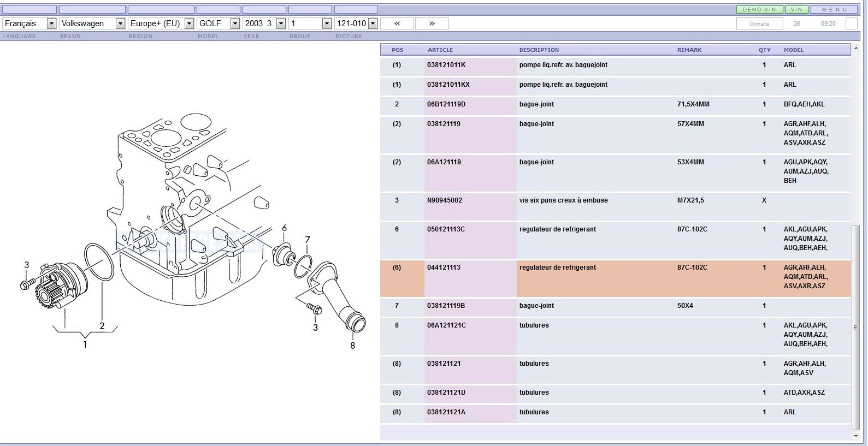This screenshot has height=446, width=868.
Task: Click remark 50X4
Action: click(x=685, y=306)
